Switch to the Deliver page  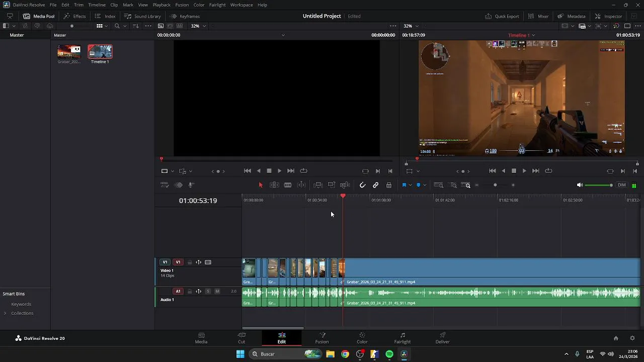click(443, 338)
